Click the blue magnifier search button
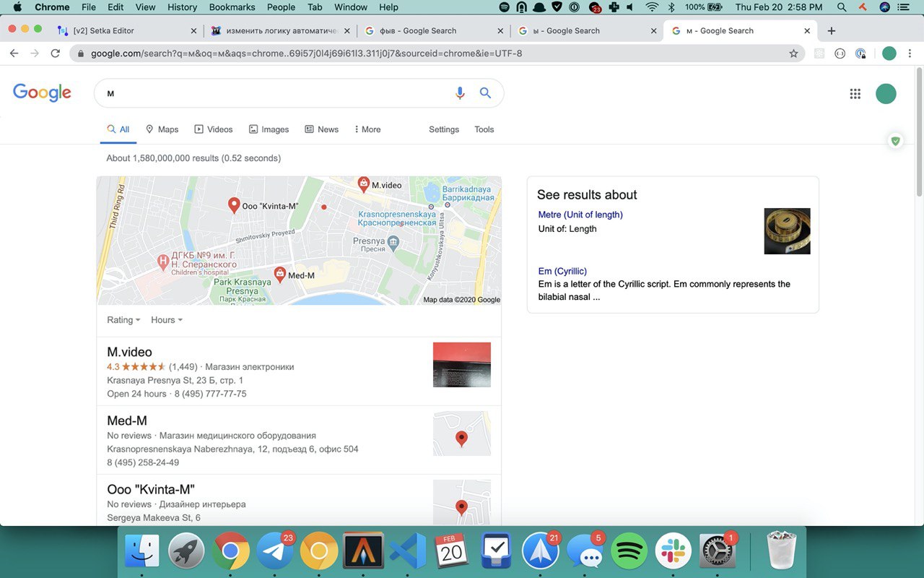This screenshot has height=578, width=924. pos(485,93)
